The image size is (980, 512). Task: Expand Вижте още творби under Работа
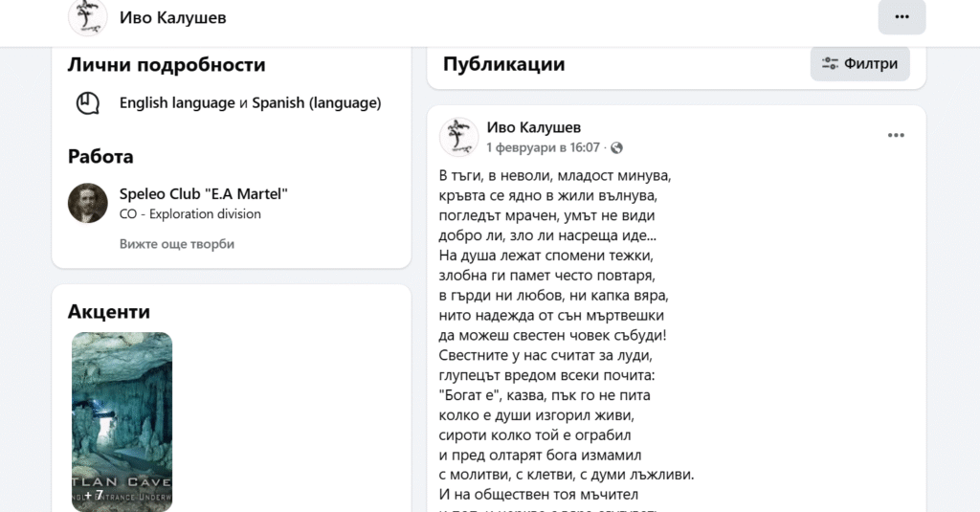[177, 244]
